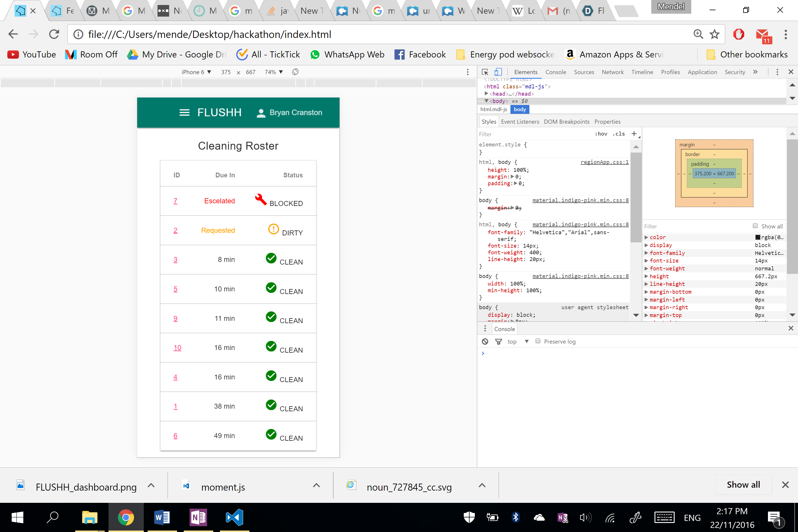Viewport: 798px width, 532px height.
Task: Expand the head element node
Action: coord(486,94)
